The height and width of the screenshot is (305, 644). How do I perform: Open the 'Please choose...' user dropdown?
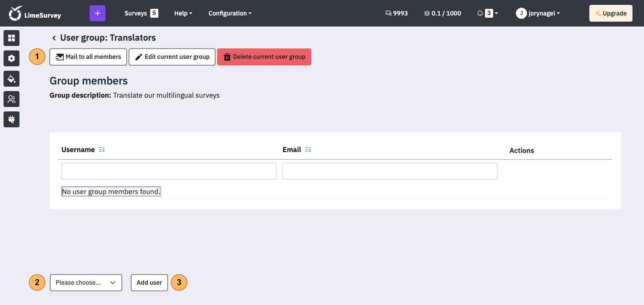[86, 283]
